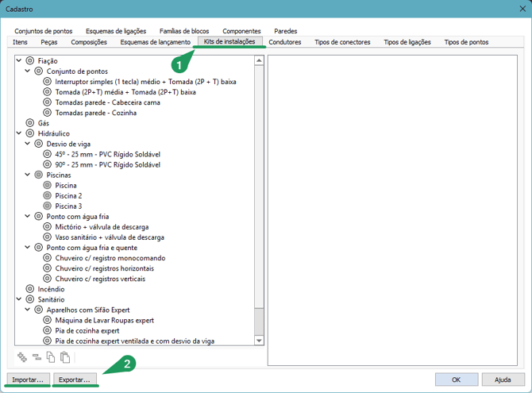Switch to the Condutores tab
The height and width of the screenshot is (393, 532).
tap(285, 42)
